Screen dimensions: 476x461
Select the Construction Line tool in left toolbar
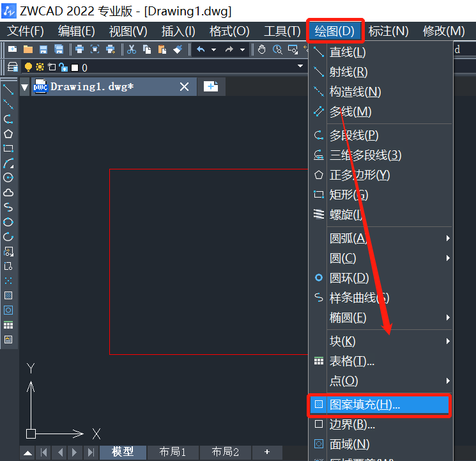click(x=8, y=104)
